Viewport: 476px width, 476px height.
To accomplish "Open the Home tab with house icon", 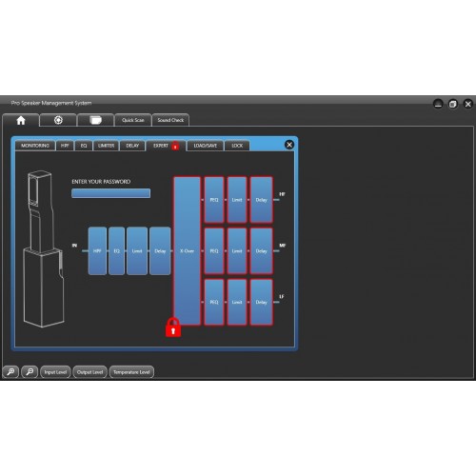I will coord(21,120).
